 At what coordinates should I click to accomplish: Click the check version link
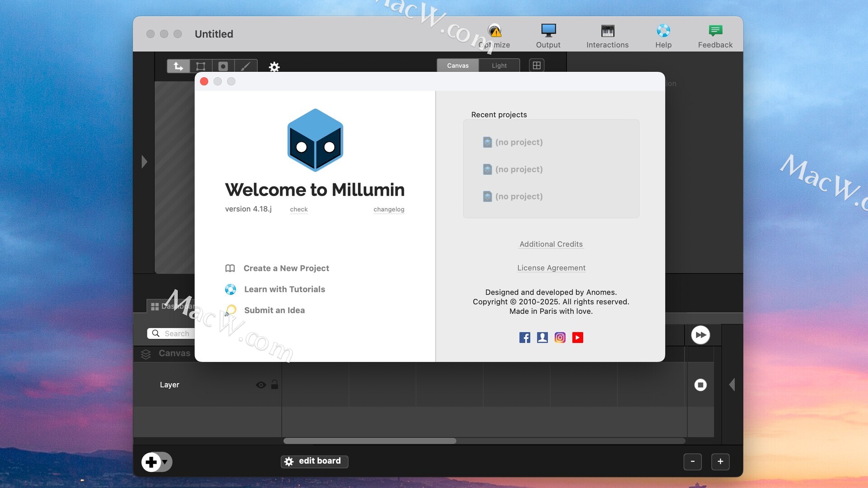(299, 209)
